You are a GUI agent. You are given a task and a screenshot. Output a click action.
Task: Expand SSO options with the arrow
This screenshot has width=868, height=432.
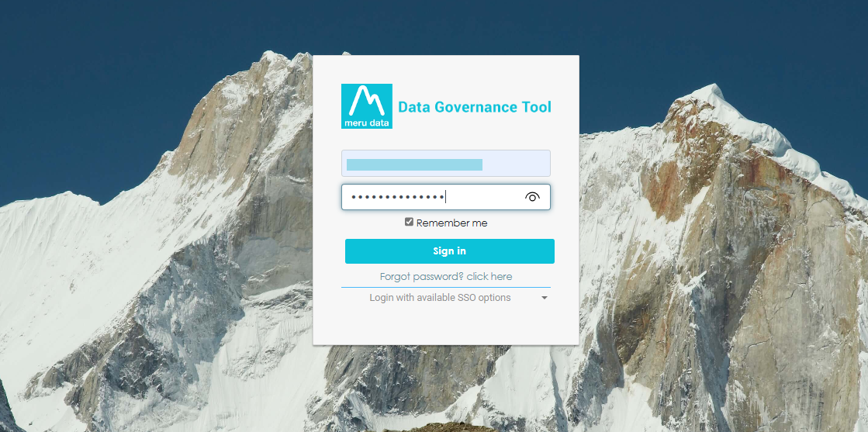[x=545, y=298]
